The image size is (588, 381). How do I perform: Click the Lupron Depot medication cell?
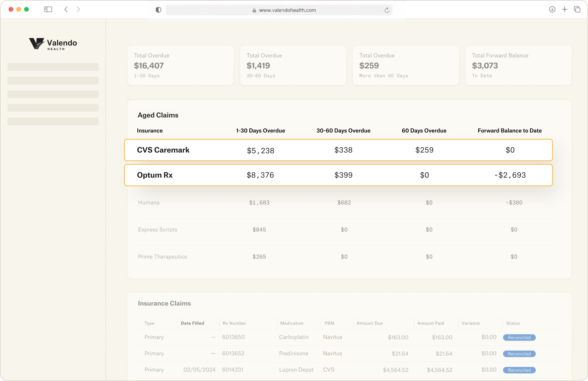pos(297,370)
